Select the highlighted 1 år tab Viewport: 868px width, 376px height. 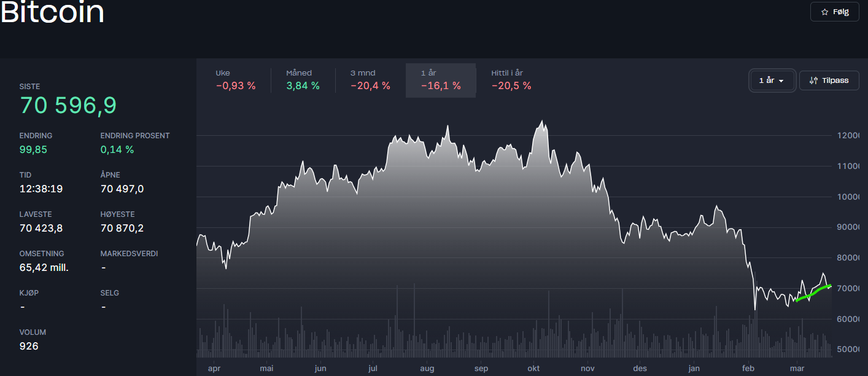coord(441,80)
